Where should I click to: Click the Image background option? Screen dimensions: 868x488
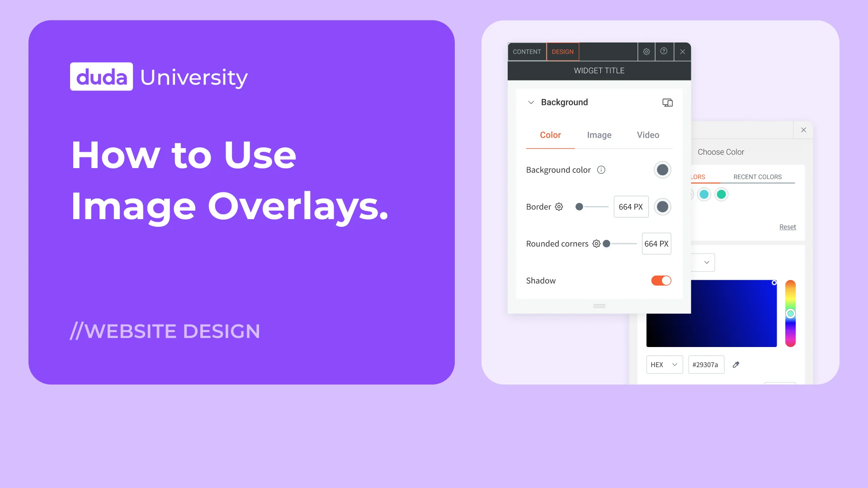(x=599, y=135)
